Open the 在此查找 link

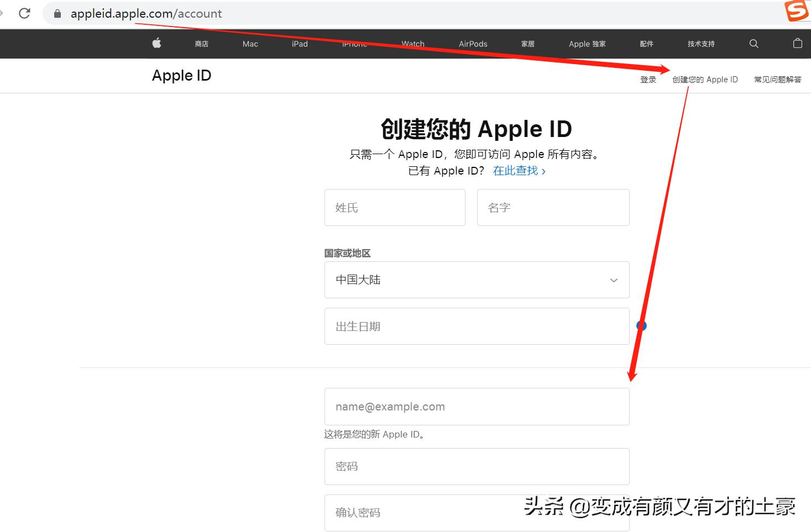[x=516, y=171]
